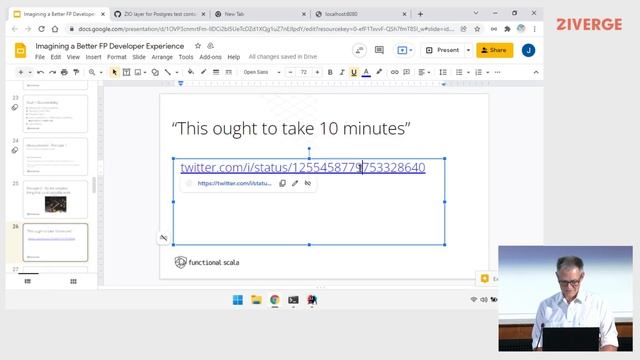Open the new slide layout dropdown arrow
This screenshot has width=640, height=360.
[x=30, y=72]
